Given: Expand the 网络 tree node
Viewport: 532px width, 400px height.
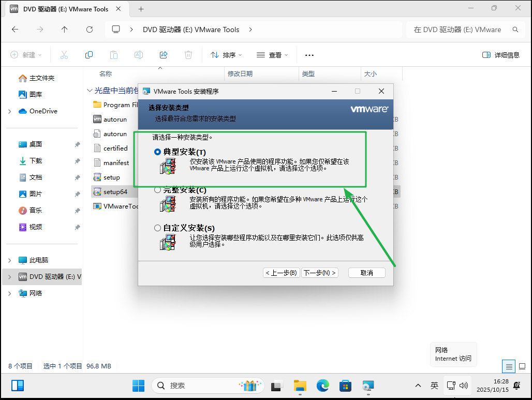Looking at the screenshot, I should pos(9,293).
